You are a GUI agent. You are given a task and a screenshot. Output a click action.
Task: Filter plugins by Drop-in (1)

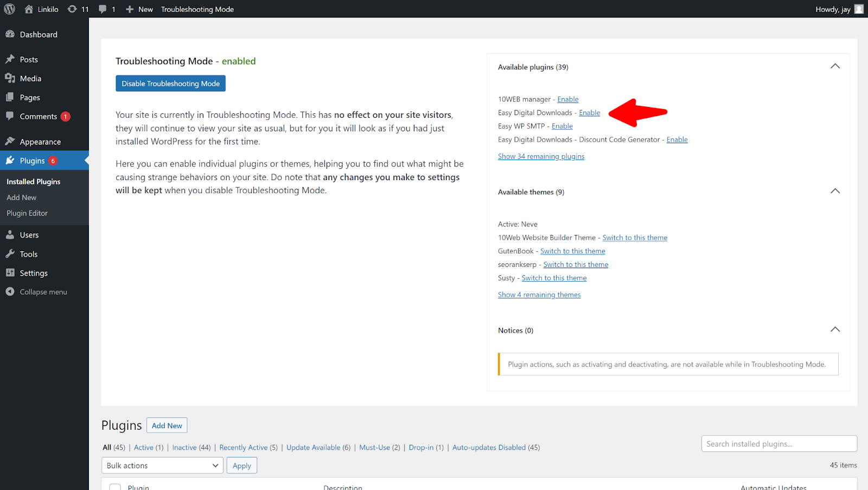click(x=426, y=448)
